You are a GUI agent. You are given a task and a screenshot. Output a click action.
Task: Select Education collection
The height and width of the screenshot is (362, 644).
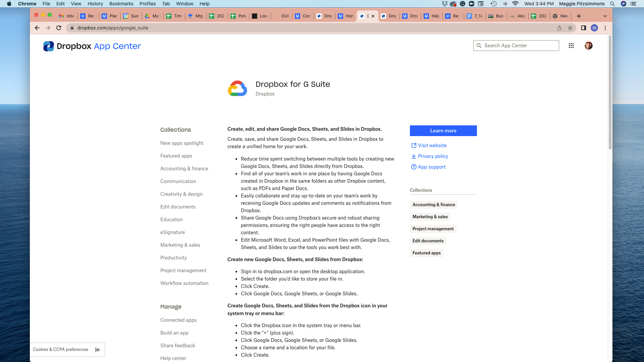171,220
